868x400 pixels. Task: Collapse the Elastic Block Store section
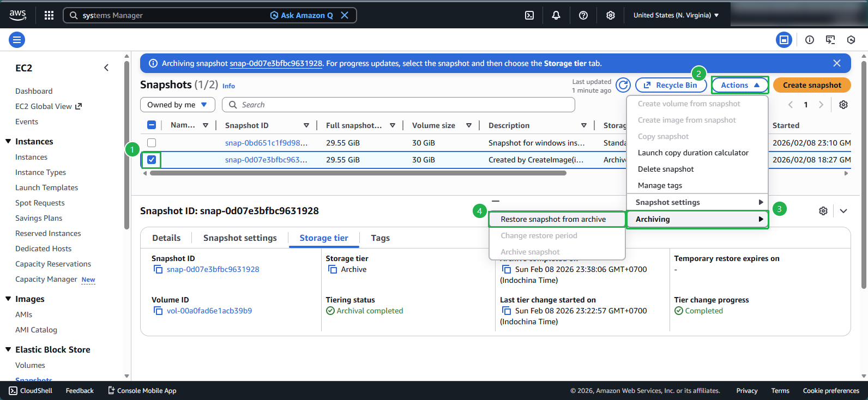pos(8,349)
